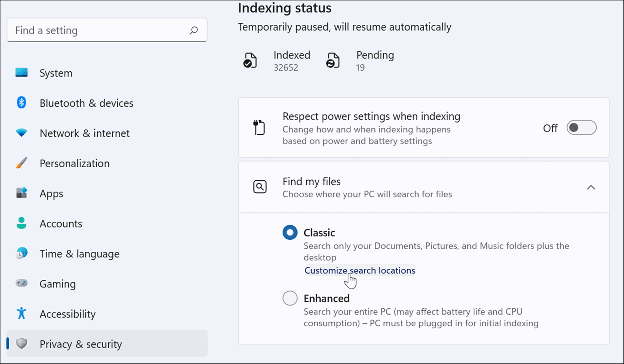Click the Personalization paintbrush icon

pos(21,163)
